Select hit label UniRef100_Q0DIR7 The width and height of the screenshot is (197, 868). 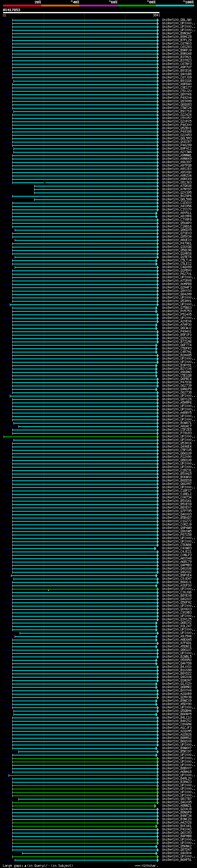[x=177, y=142]
